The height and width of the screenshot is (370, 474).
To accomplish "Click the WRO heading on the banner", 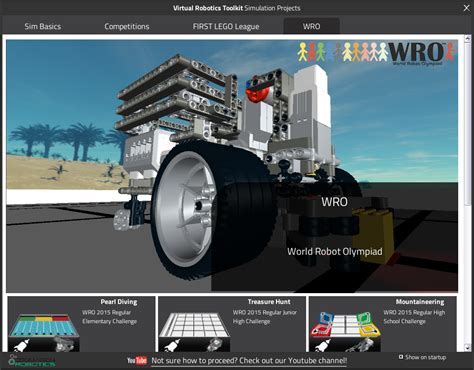I will 334,202.
